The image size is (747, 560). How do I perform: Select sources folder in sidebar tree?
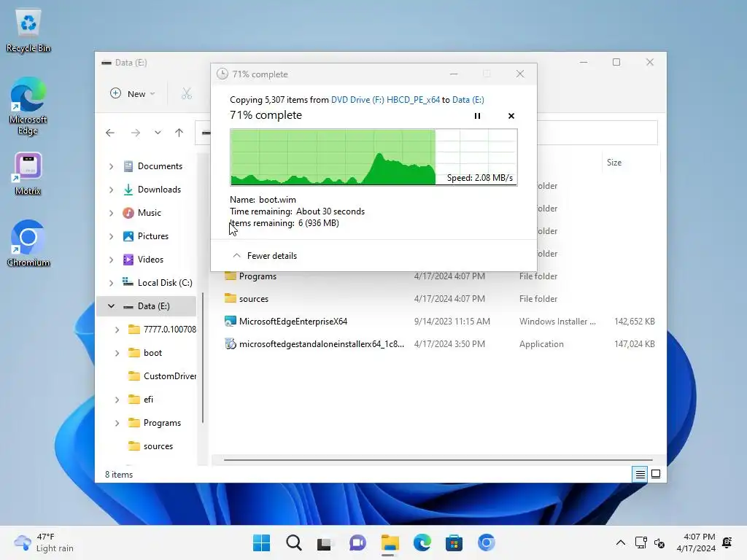150,446
